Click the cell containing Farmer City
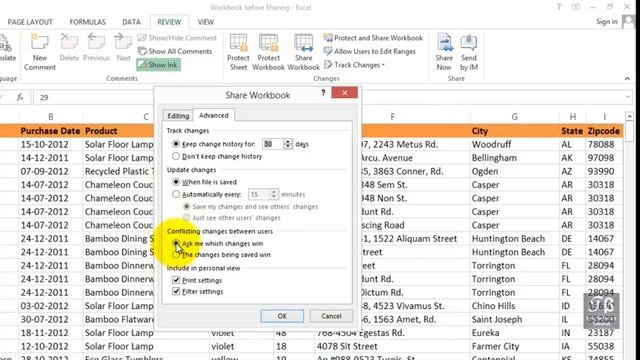The image size is (640, 360). coord(514,347)
